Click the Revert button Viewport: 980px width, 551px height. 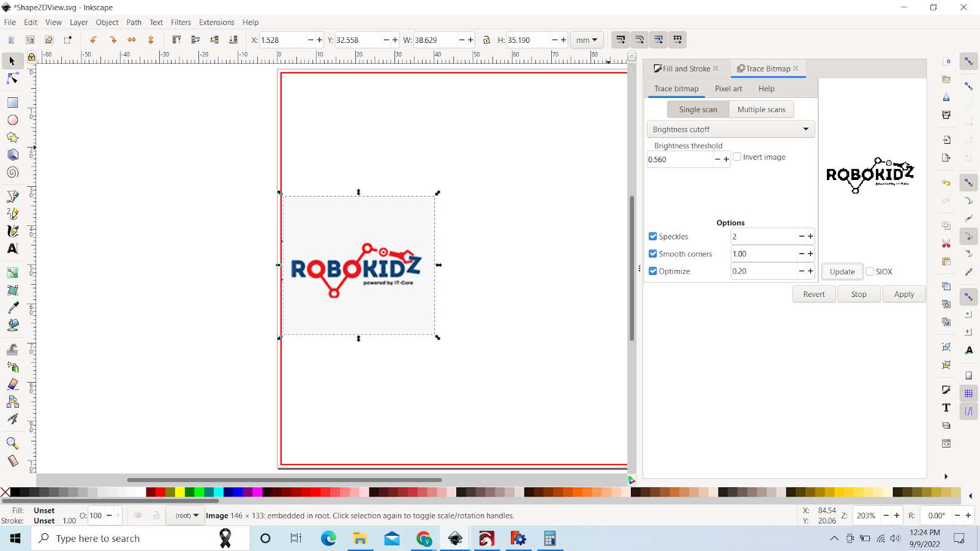click(814, 294)
